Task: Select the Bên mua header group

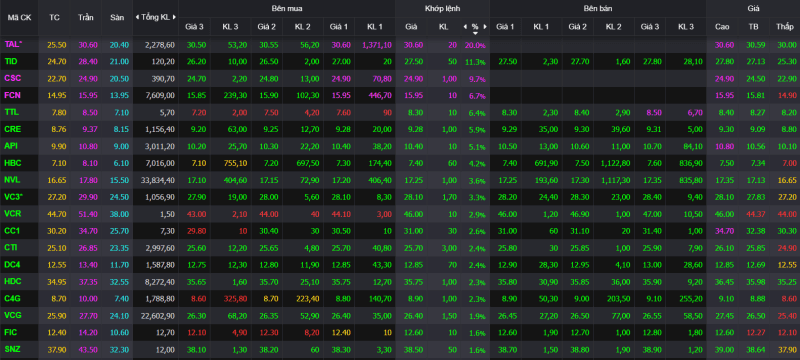Action: click(286, 9)
